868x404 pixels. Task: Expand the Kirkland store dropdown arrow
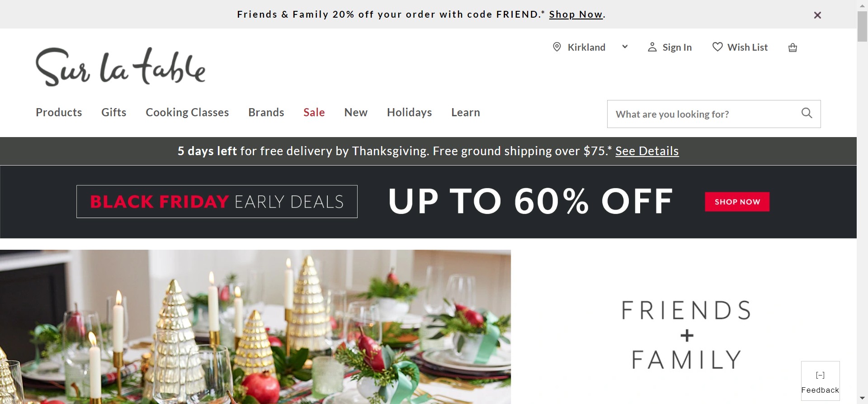(x=625, y=47)
